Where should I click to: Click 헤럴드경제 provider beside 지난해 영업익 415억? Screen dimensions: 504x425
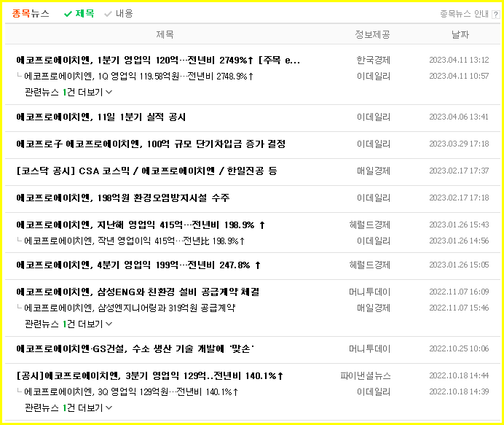(x=370, y=225)
